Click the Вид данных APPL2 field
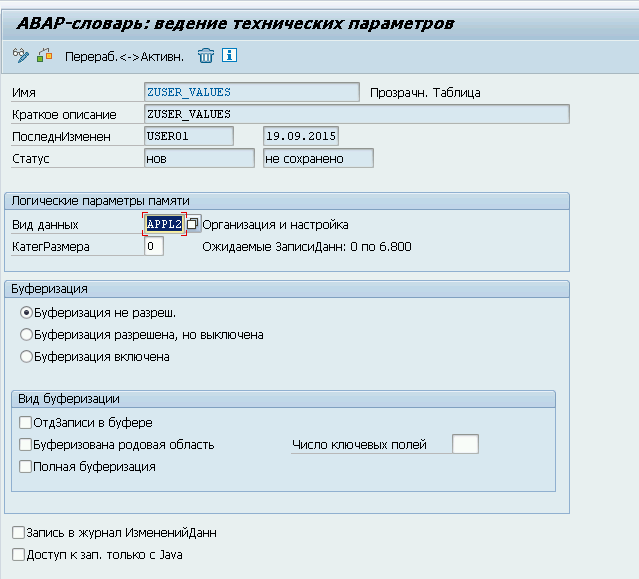The width and height of the screenshot is (639, 579). pyautogui.click(x=164, y=224)
